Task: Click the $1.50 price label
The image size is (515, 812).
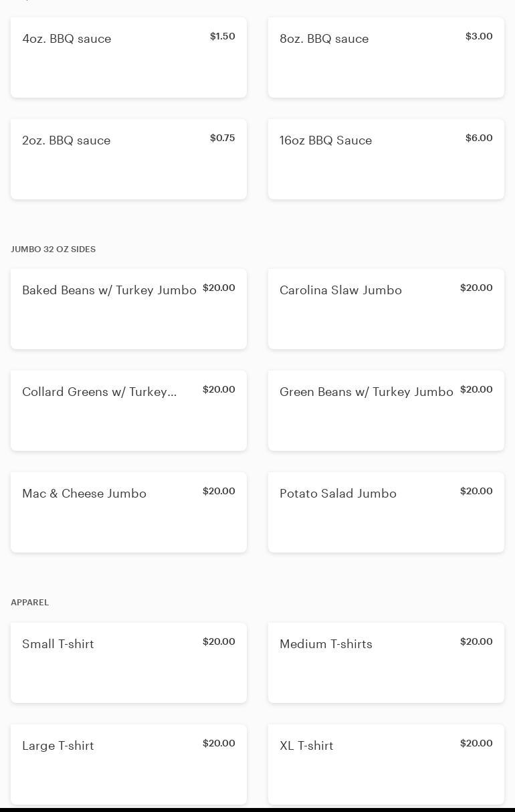Action: [222, 36]
